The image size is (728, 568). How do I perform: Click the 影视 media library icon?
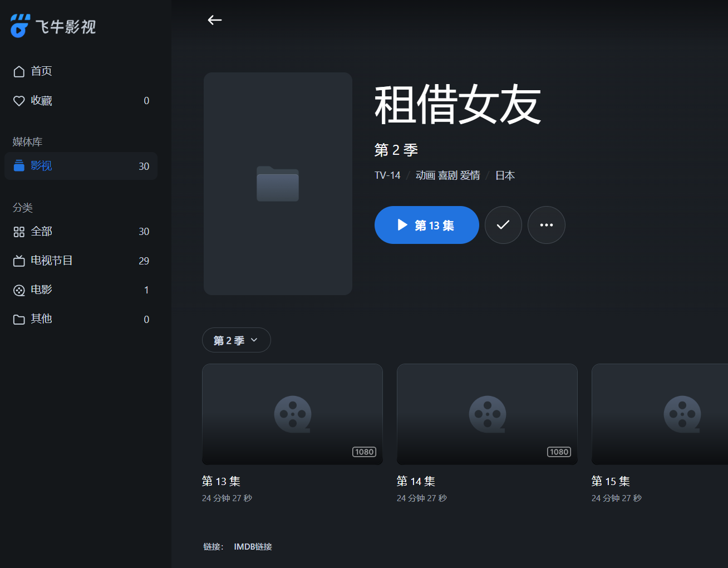(x=19, y=166)
